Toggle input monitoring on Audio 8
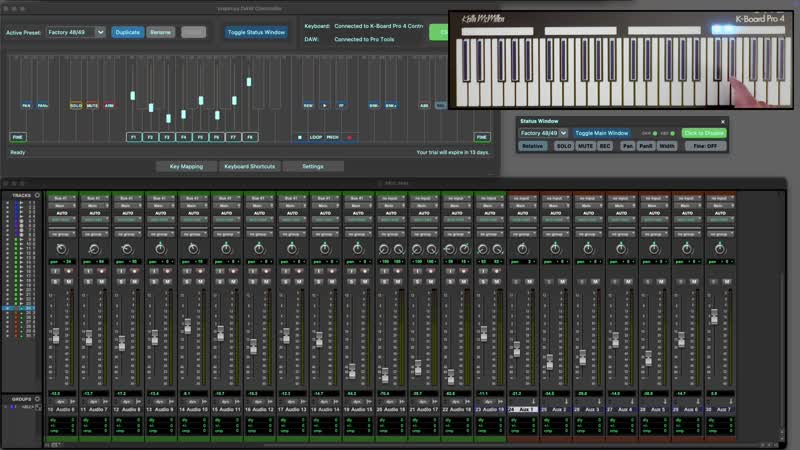Image resolution: width=800 pixels, height=450 pixels. (121, 271)
